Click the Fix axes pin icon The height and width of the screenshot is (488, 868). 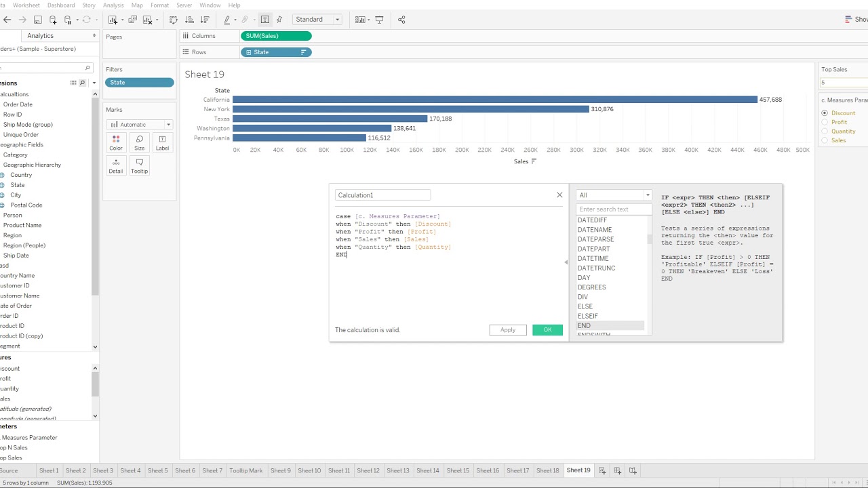click(x=279, y=20)
